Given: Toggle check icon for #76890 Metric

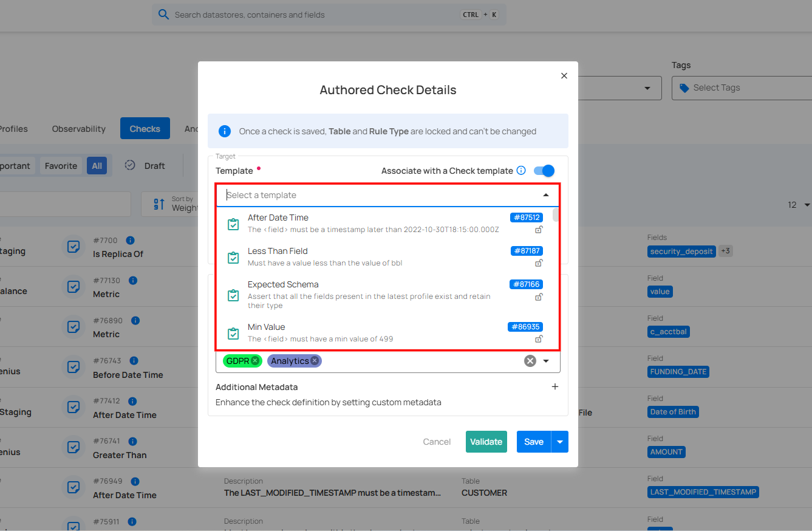Looking at the screenshot, I should click(73, 327).
